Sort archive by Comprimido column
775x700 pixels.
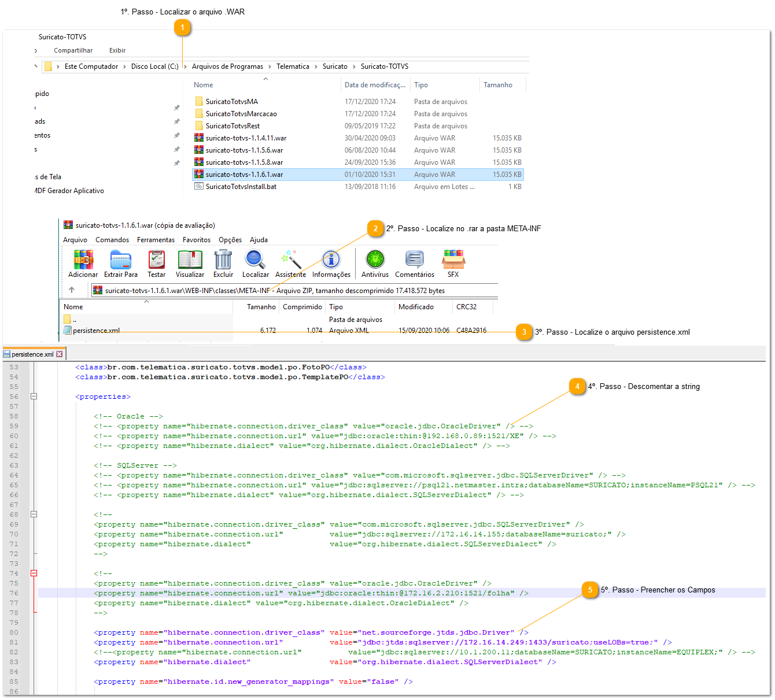(302, 307)
